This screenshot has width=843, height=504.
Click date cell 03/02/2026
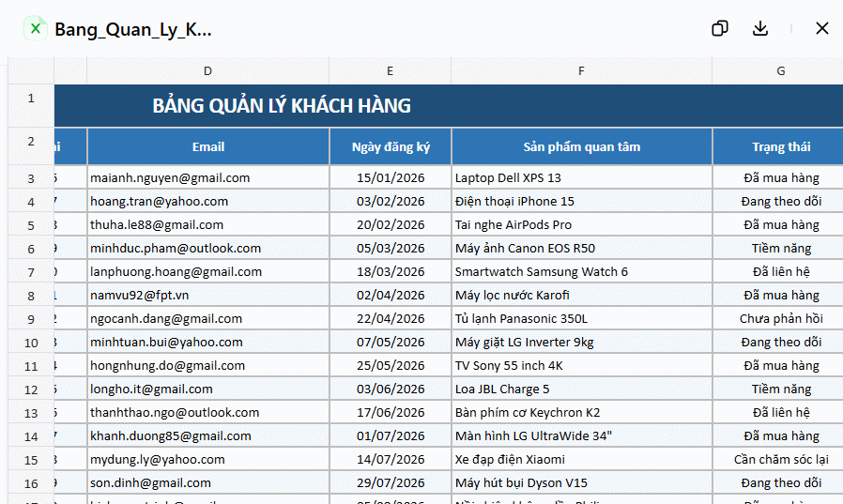coord(391,202)
